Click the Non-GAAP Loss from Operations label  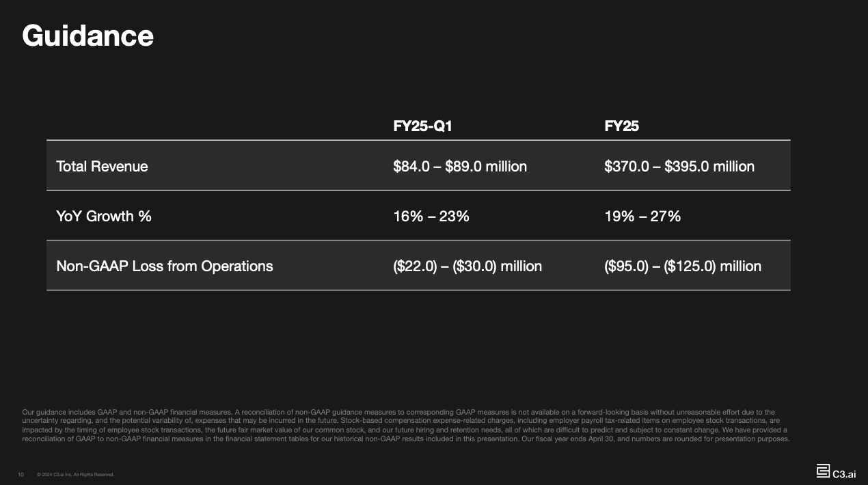[x=164, y=266]
